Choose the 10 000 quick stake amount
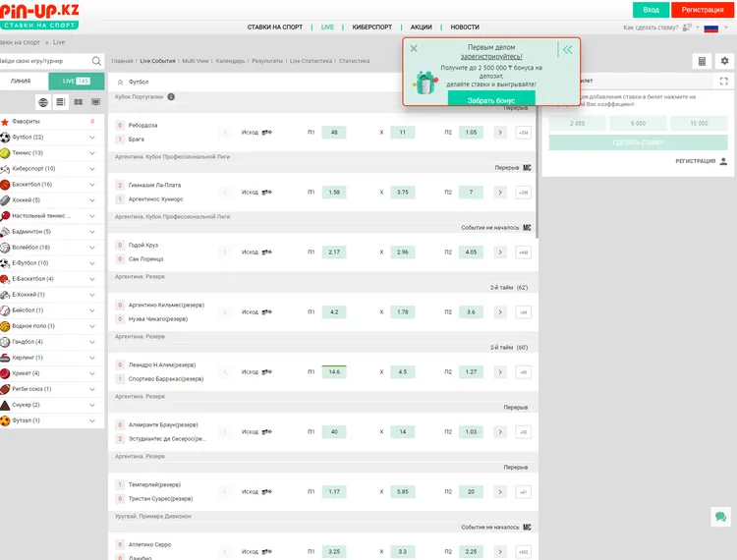The image size is (737, 560). click(x=699, y=124)
